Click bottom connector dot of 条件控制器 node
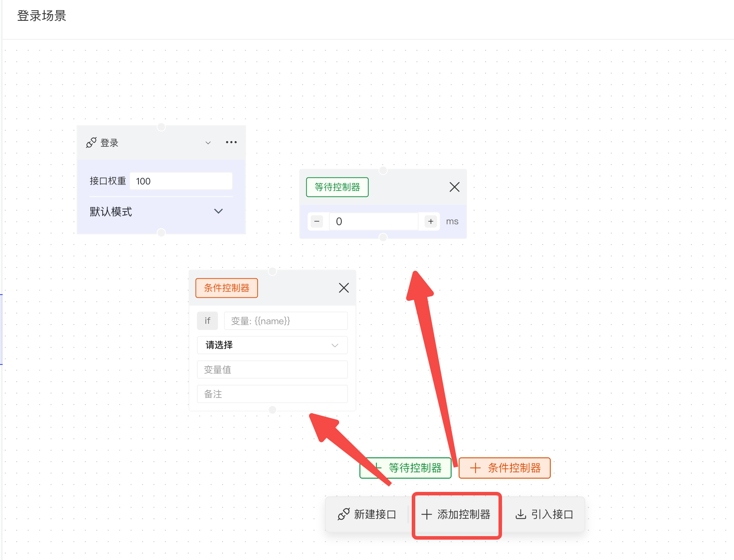This screenshot has width=734, height=560. point(273,410)
